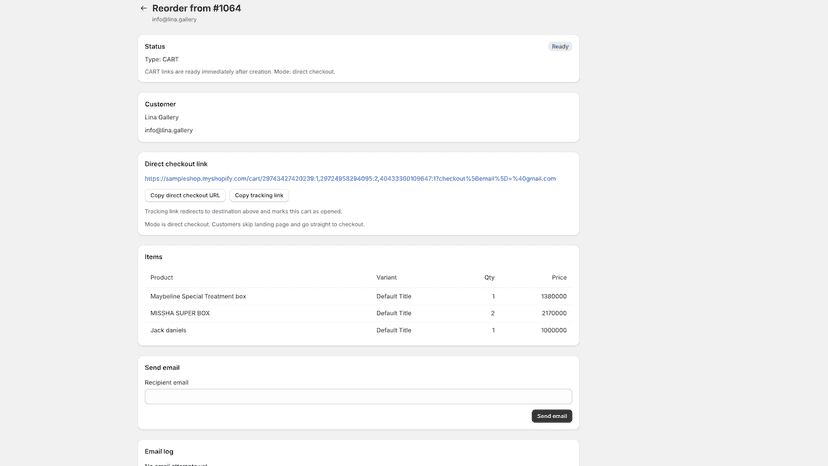The image size is (828, 466).
Task: Select customer name 'Lina Gallery'
Action: pyautogui.click(x=162, y=117)
